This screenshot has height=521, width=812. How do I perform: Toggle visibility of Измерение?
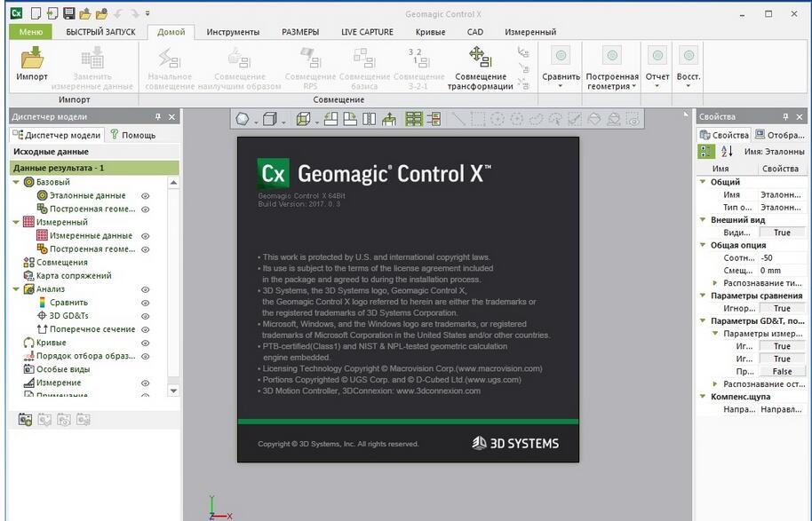point(146,383)
